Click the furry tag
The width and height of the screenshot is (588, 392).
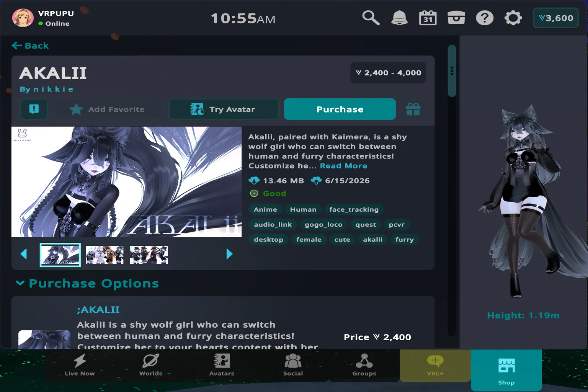point(404,239)
